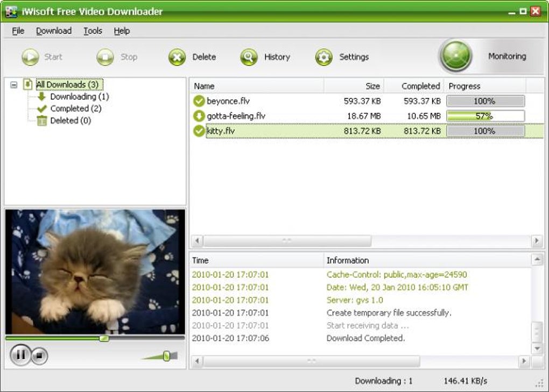Open Settings with the gear icon

[324, 57]
